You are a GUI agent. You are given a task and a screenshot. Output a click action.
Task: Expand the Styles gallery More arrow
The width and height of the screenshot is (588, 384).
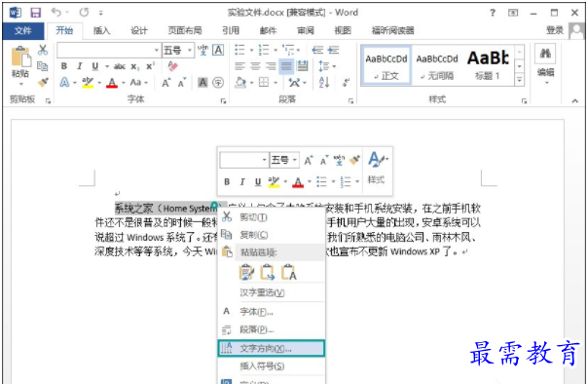(520, 80)
